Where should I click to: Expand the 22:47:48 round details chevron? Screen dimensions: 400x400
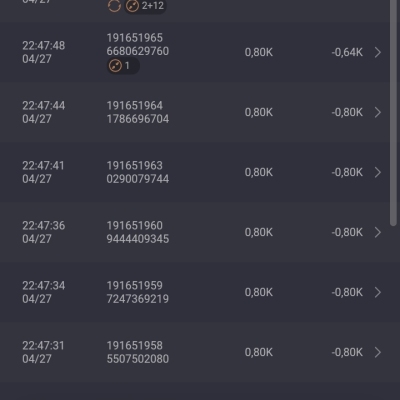(378, 52)
